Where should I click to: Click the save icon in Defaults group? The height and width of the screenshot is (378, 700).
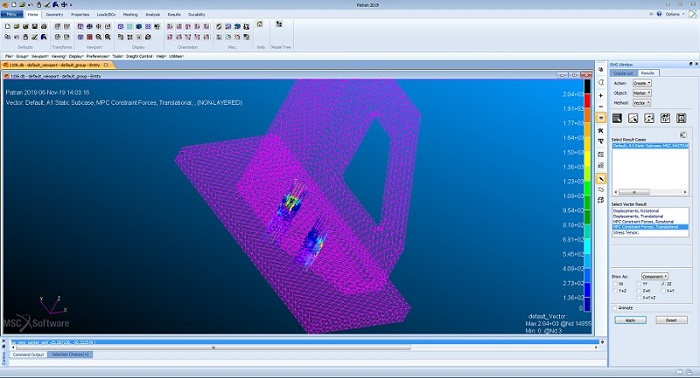(34, 26)
